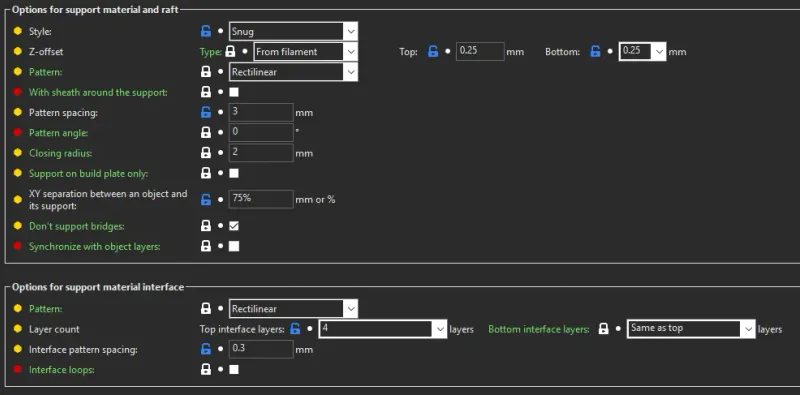Toggle the Interface loops checkbox
This screenshot has height=395, width=800.
(234, 369)
